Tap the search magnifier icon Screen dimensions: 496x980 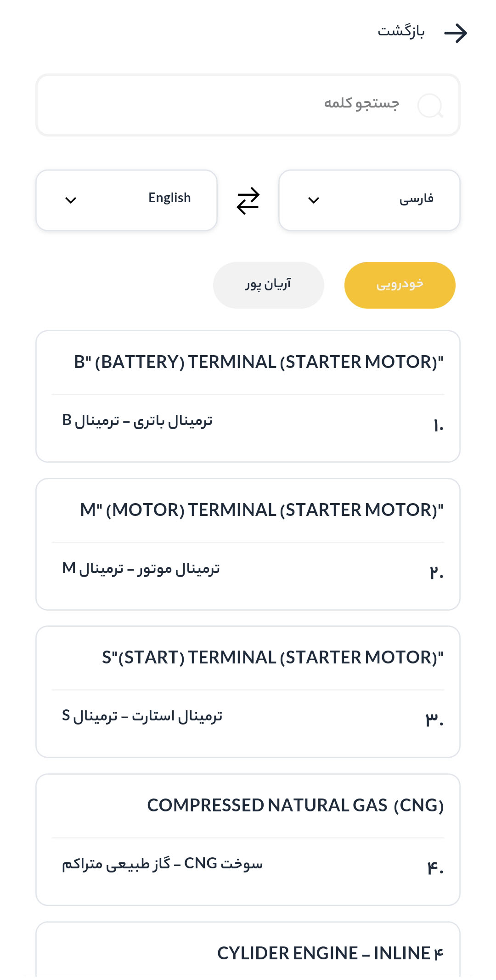[430, 106]
